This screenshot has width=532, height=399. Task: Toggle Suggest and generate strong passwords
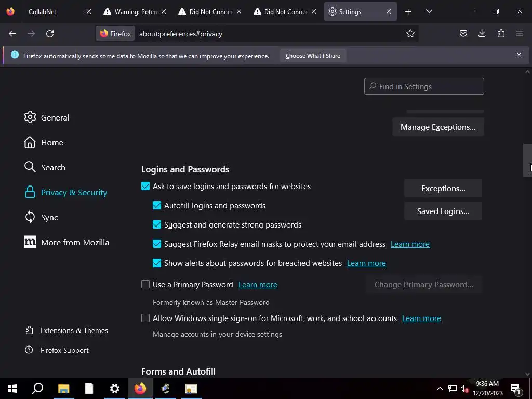157,224
